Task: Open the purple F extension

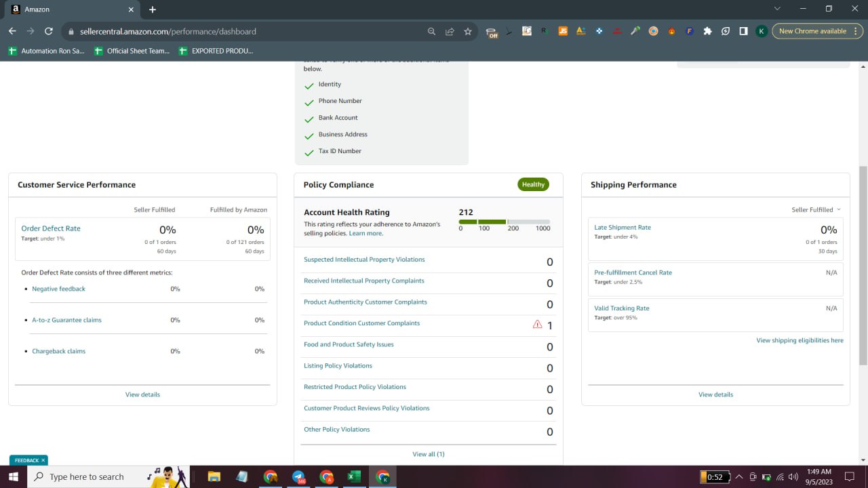Action: [690, 31]
